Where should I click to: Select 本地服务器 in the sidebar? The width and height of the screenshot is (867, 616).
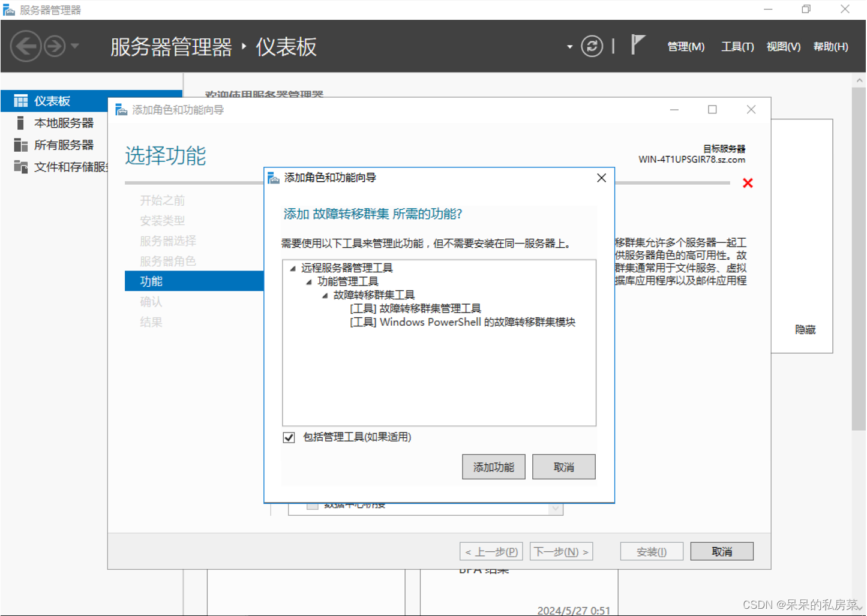point(64,123)
